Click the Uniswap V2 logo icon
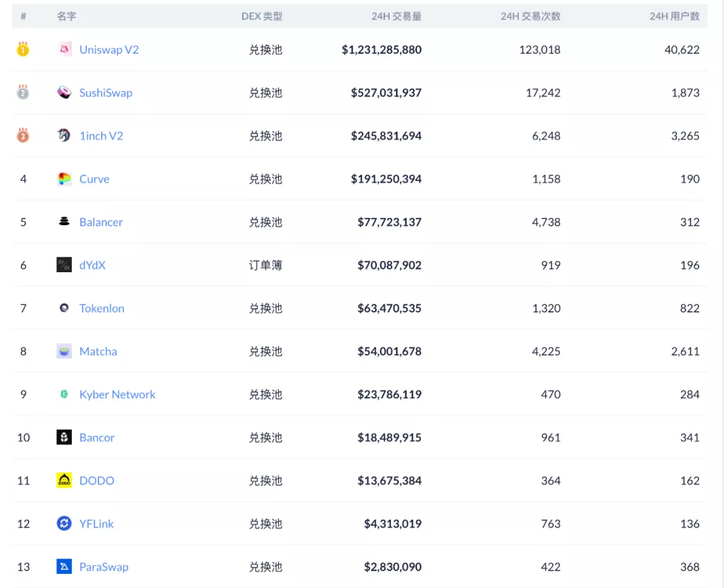The height and width of the screenshot is (588, 724). 64,50
